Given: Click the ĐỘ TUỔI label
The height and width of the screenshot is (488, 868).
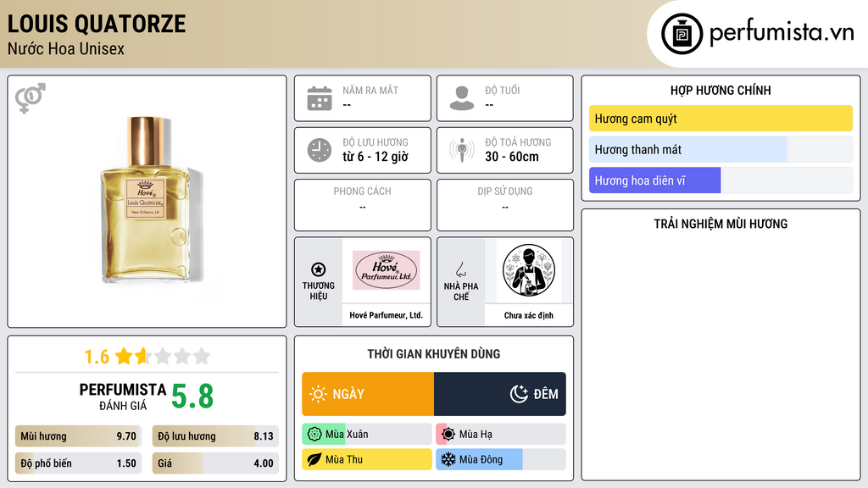Looking at the screenshot, I should click(502, 90).
